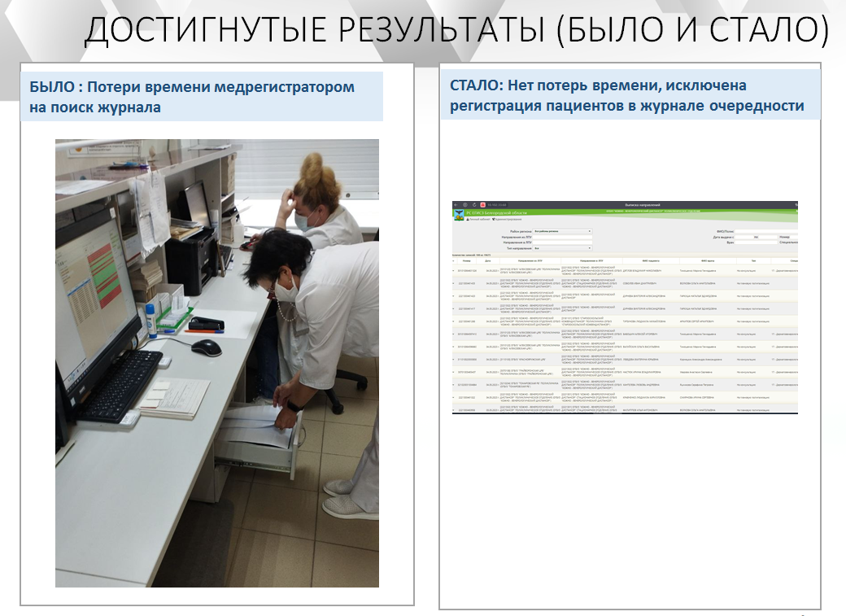Click the ФИО пациента column header
Image resolution: width=846 pixels, height=616 pixels.
(652, 260)
